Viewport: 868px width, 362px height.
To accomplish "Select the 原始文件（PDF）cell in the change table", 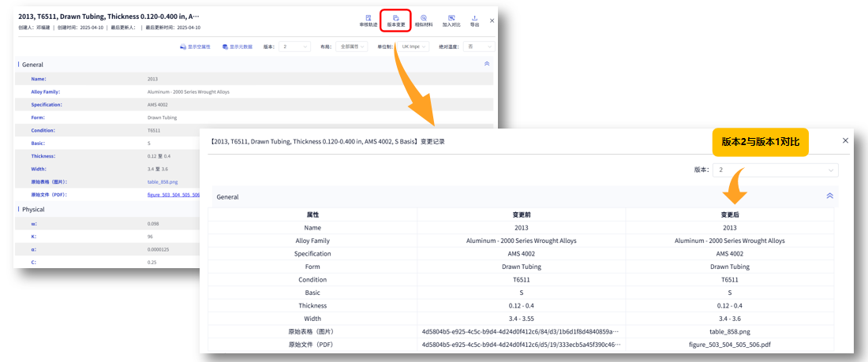I will [x=312, y=345].
